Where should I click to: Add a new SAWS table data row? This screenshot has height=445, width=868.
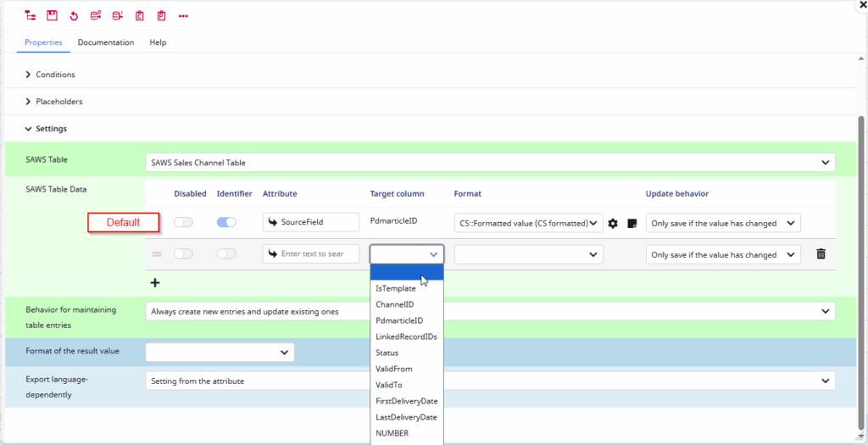155,283
